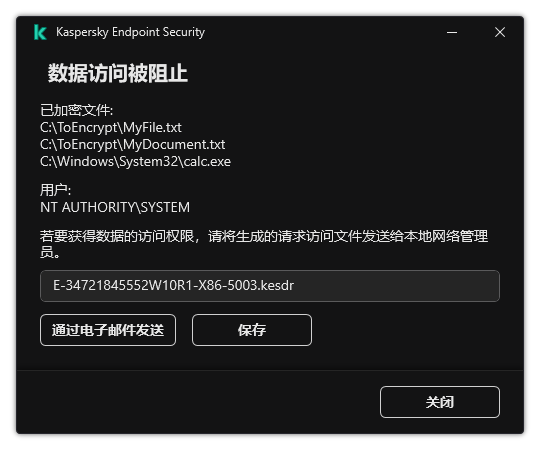The width and height of the screenshot is (540, 450).
Task: Click the empty footer area left of 关闭
Action: (198, 402)
